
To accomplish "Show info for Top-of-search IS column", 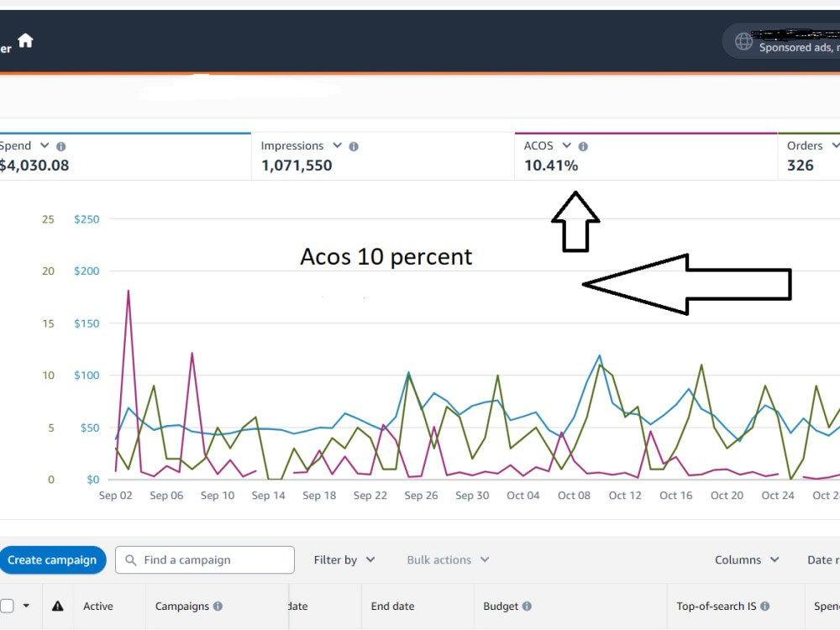I will click(765, 606).
